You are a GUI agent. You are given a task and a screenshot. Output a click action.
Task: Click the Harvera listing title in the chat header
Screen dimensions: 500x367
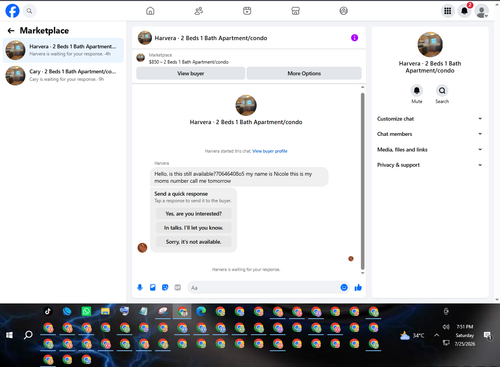(x=211, y=38)
